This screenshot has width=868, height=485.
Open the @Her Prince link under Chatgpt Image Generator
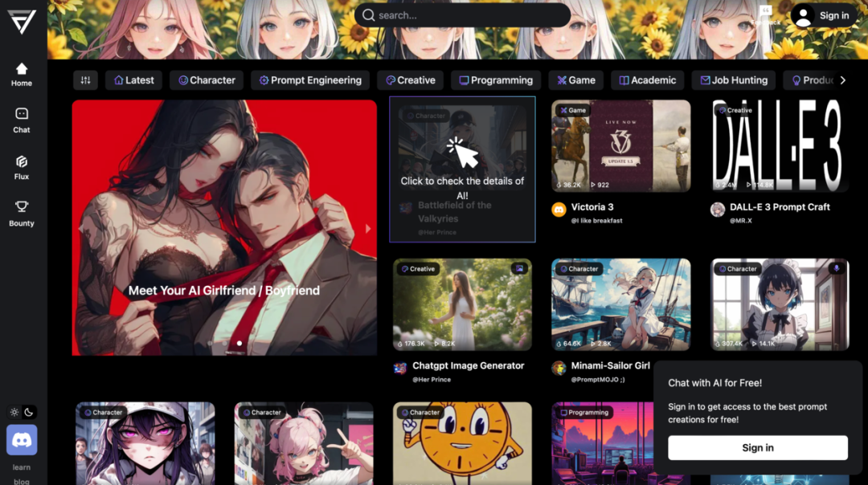pos(432,379)
